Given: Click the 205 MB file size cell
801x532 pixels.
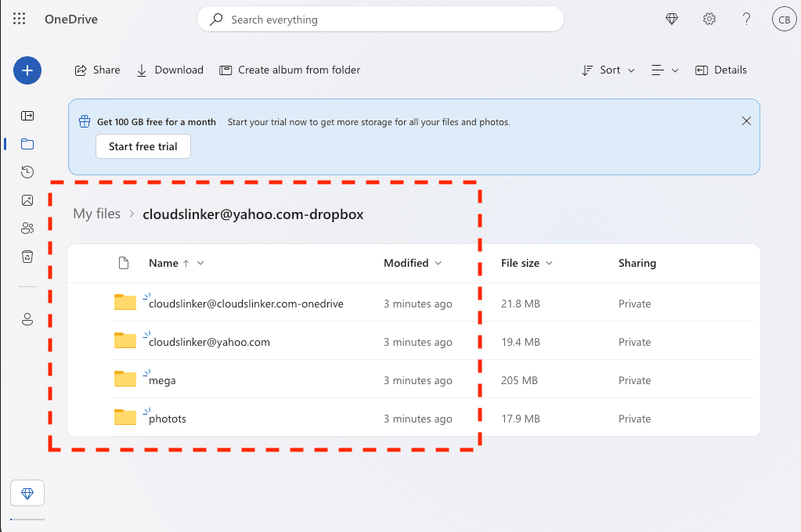Looking at the screenshot, I should click(x=519, y=380).
